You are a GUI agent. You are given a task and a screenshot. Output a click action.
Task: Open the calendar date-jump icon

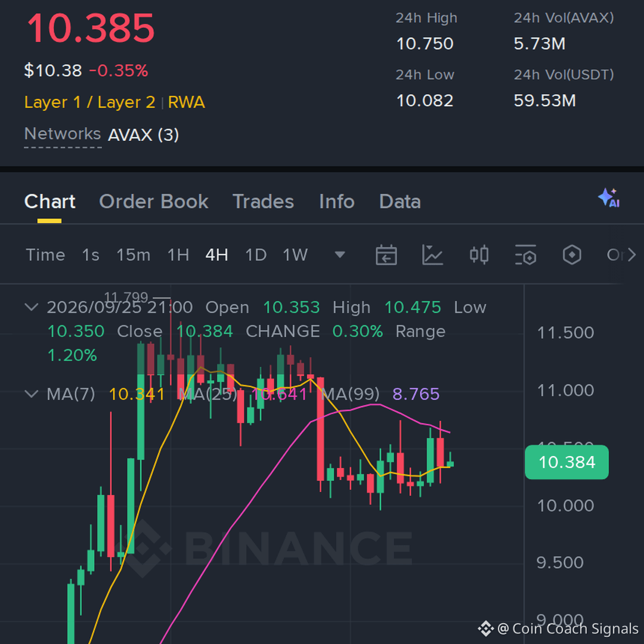[x=386, y=255]
